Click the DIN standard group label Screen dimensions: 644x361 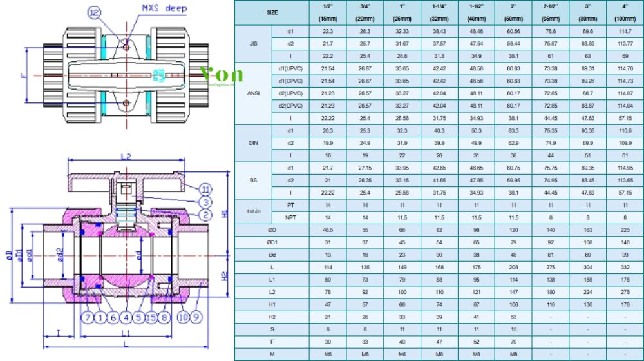click(253, 143)
